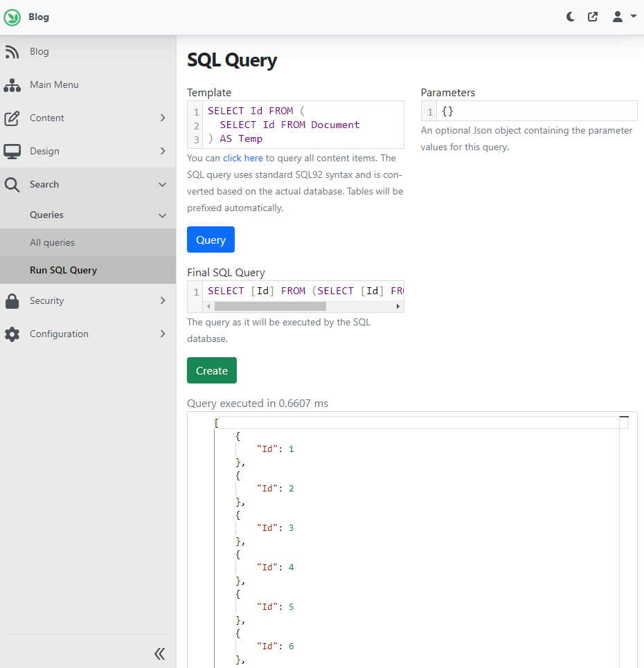Click the green Create button

[x=212, y=370]
